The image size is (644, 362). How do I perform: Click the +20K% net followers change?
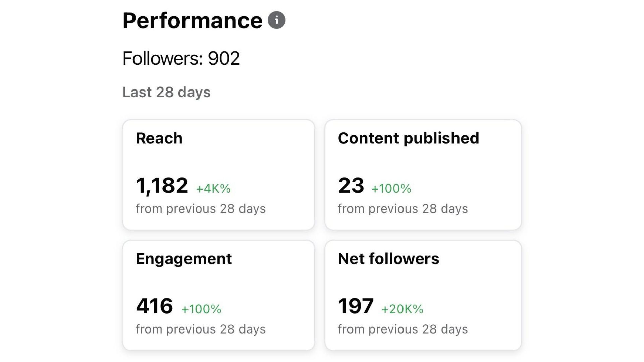coord(402,309)
